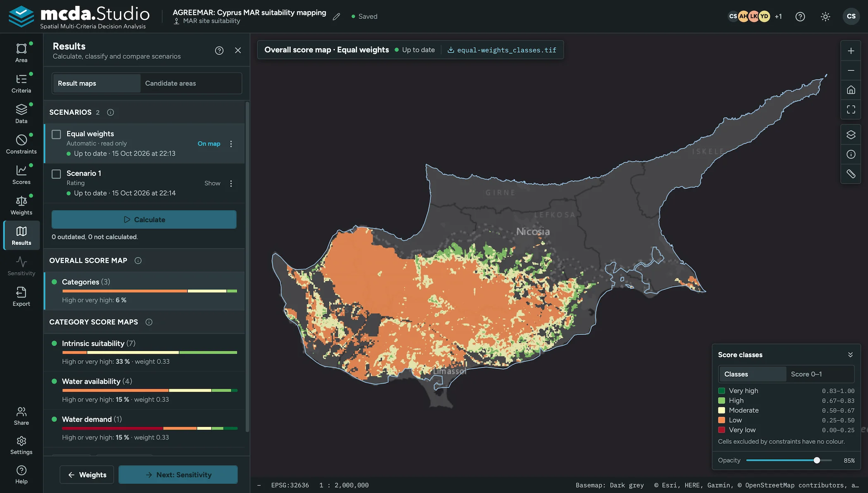The height and width of the screenshot is (493, 868).
Task: Zoom in on the map
Action: (851, 51)
